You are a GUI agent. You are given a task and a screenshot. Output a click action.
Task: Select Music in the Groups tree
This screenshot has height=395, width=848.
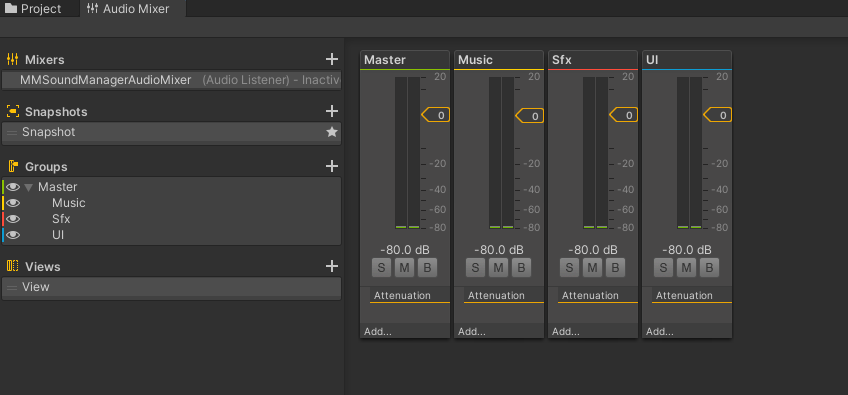69,203
